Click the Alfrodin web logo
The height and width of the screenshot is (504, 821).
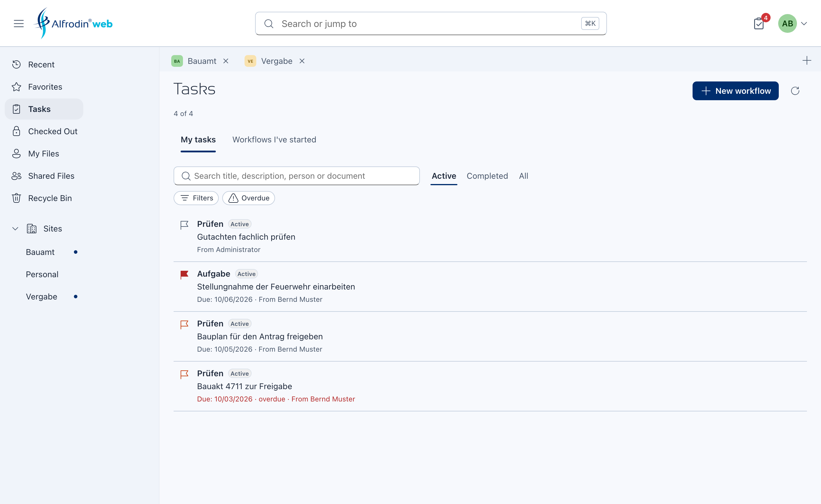(x=73, y=23)
